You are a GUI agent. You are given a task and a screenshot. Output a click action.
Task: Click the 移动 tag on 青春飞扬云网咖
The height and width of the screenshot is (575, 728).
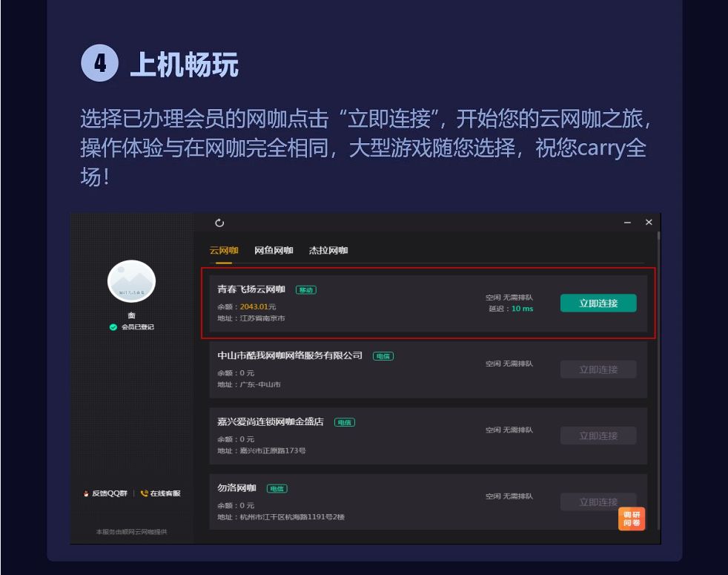pyautogui.click(x=306, y=290)
